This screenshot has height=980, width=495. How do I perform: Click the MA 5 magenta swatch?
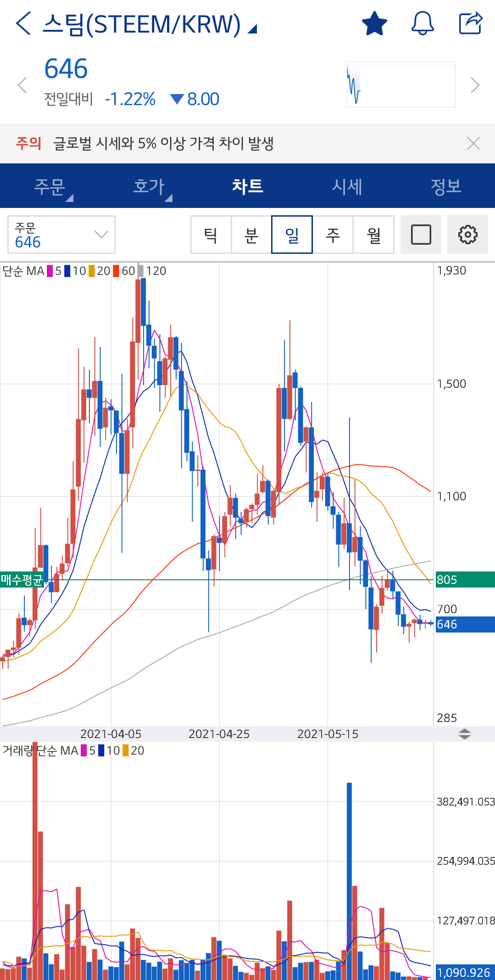(x=50, y=271)
